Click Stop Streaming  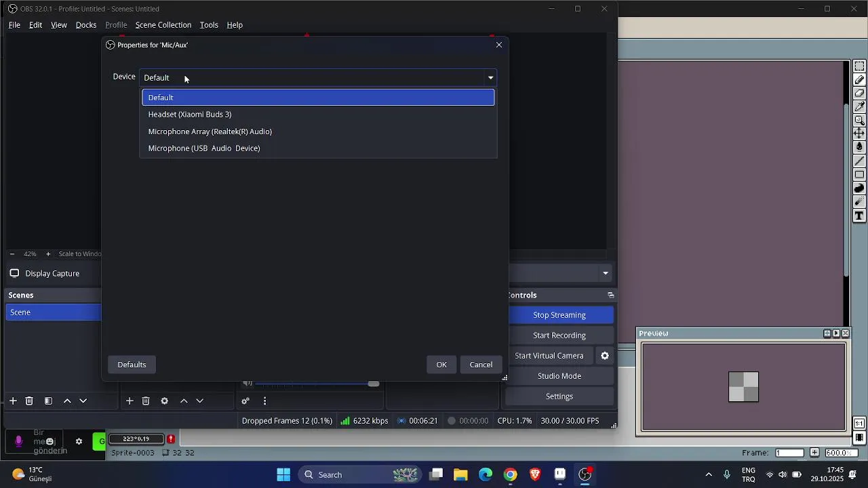coord(559,315)
